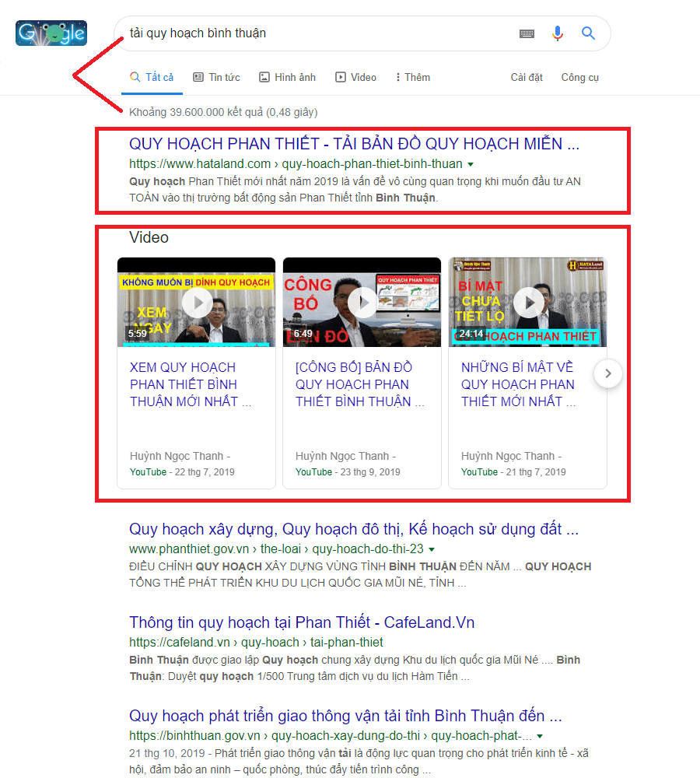Show next videos with carousel arrow
The height and width of the screenshot is (778, 700).
tap(608, 373)
